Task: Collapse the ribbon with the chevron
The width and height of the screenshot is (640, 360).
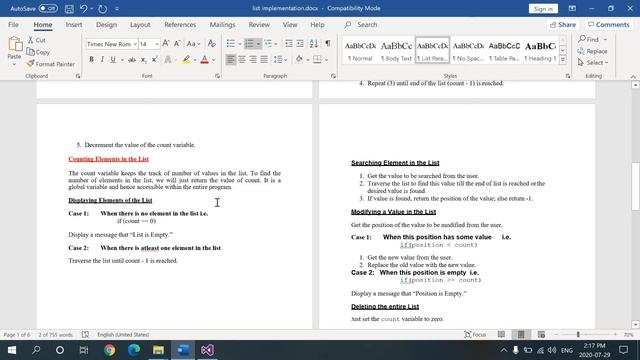Action: [633, 76]
